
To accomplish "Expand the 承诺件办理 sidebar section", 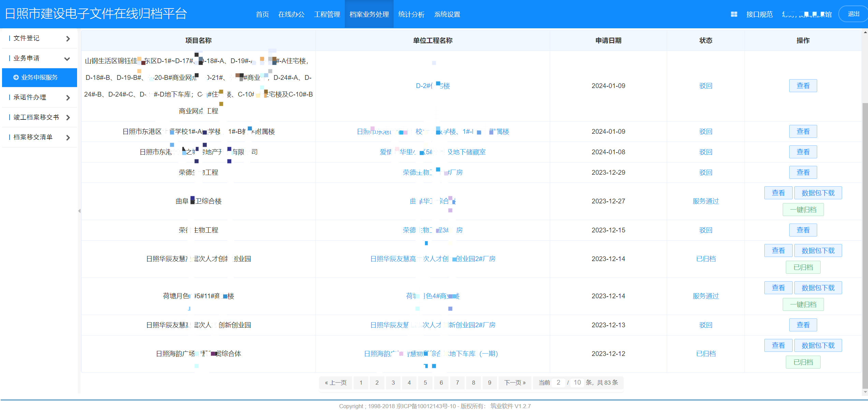I will click(40, 97).
